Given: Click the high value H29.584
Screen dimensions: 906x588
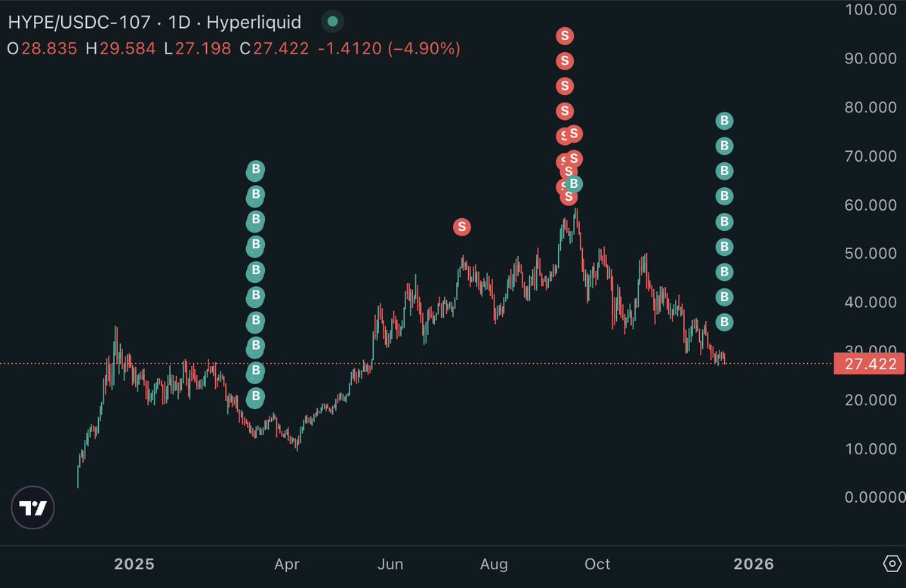Looking at the screenshot, I should [121, 49].
